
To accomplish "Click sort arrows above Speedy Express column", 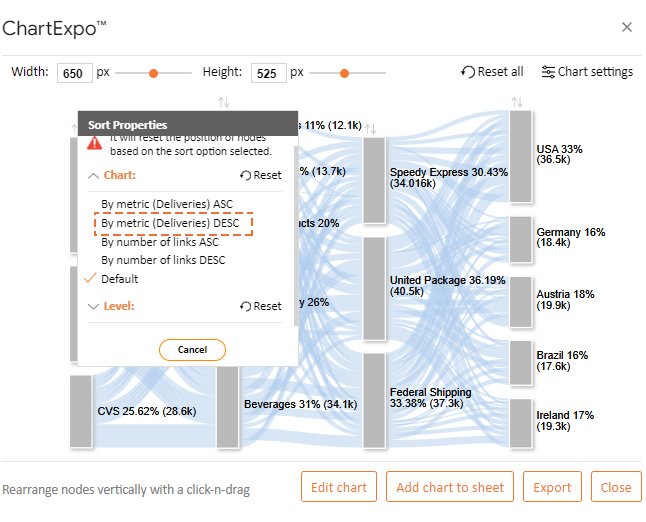I will click(370, 129).
